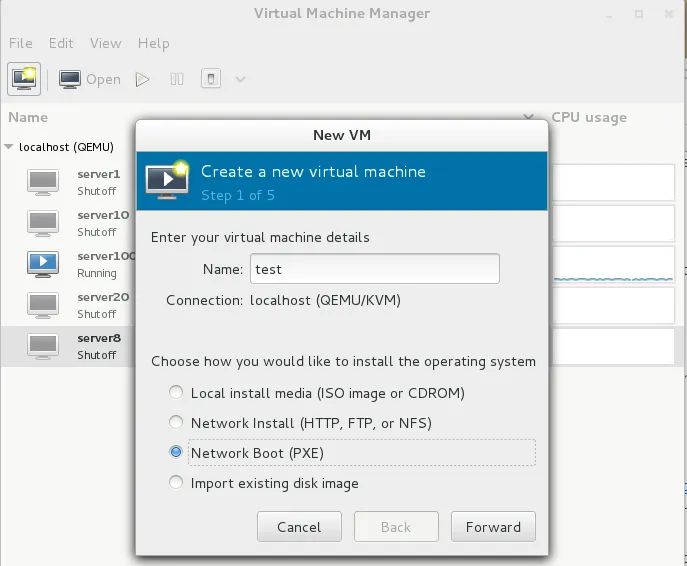
Task: Collapse the localhost (QEMU) tree node
Action: click(9, 147)
